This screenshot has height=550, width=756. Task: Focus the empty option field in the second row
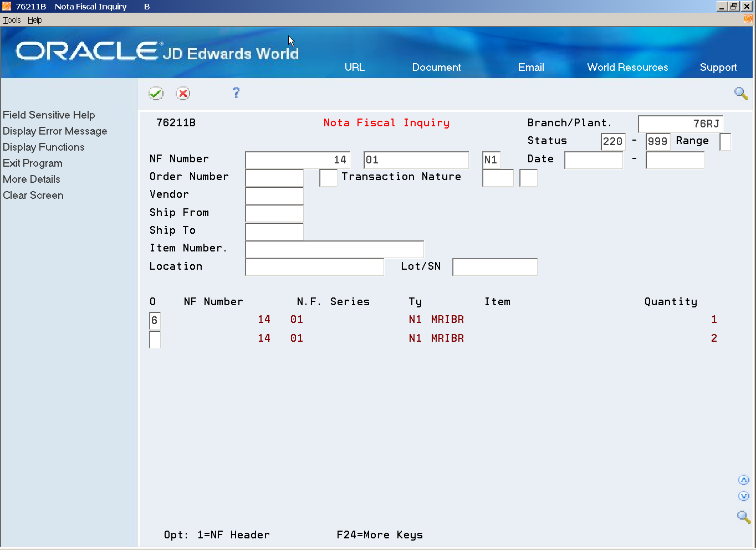click(155, 340)
